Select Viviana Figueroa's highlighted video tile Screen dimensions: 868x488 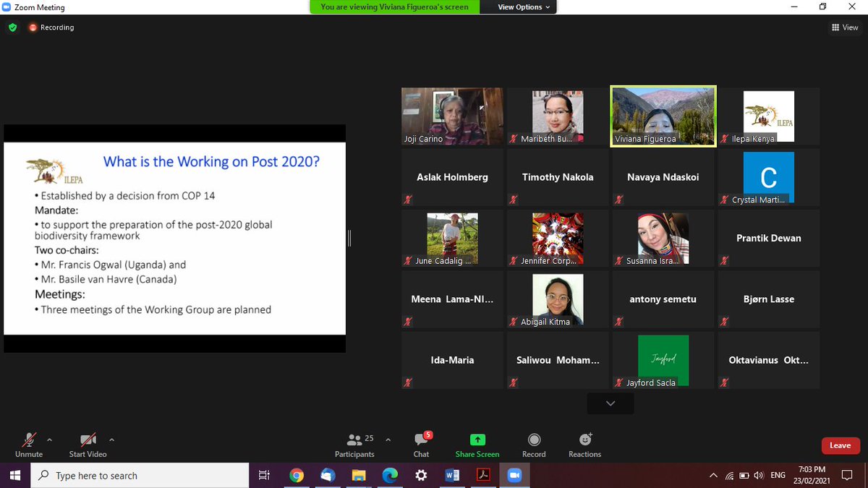tap(663, 117)
